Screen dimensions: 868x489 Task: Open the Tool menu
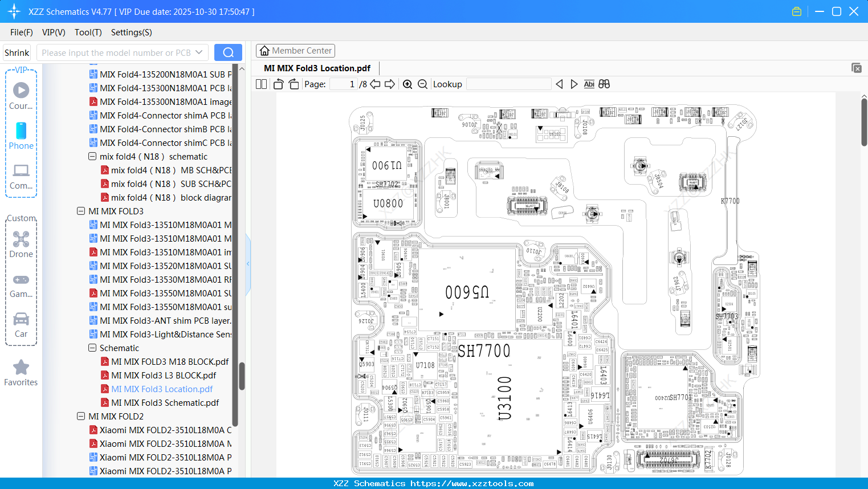[x=88, y=32]
